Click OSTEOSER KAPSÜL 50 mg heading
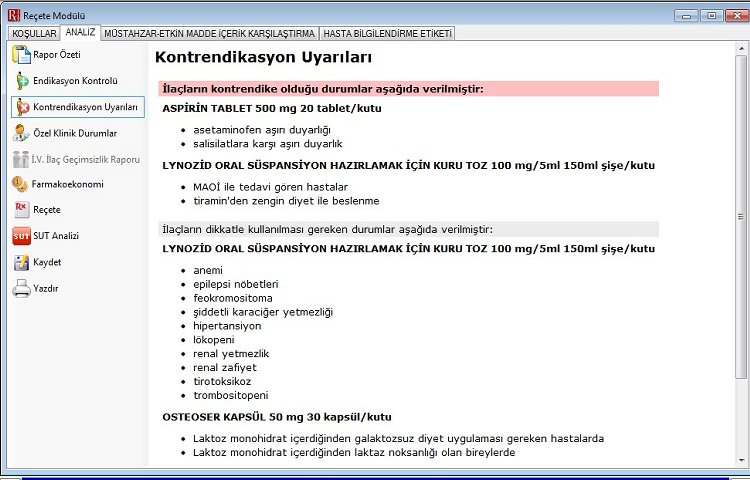The width and height of the screenshot is (750, 480). click(277, 417)
